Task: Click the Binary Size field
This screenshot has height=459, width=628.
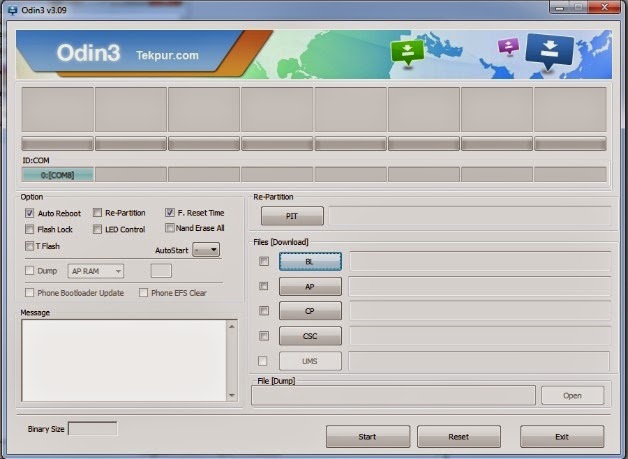Action: 93,429
